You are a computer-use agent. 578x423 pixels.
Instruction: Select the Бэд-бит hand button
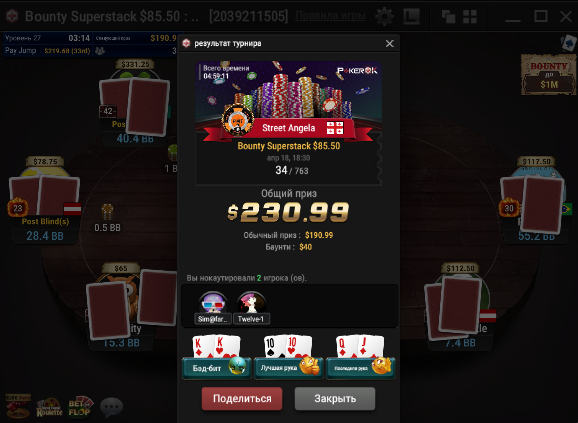coord(217,368)
